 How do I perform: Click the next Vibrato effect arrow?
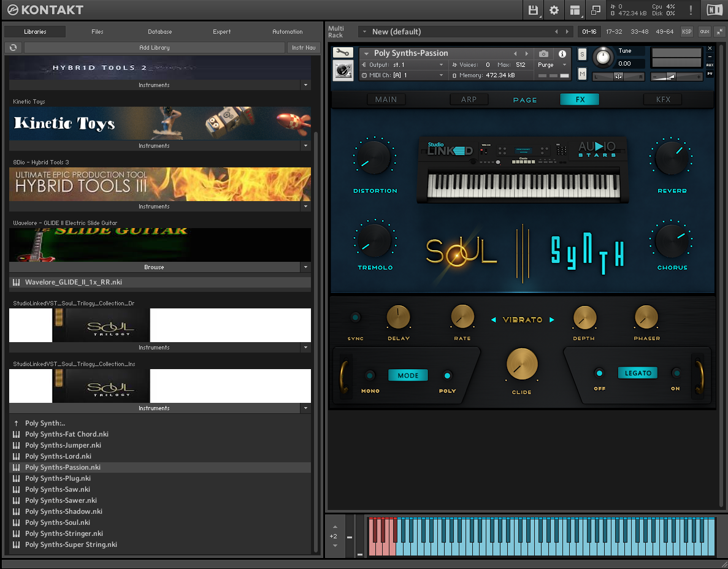click(551, 320)
